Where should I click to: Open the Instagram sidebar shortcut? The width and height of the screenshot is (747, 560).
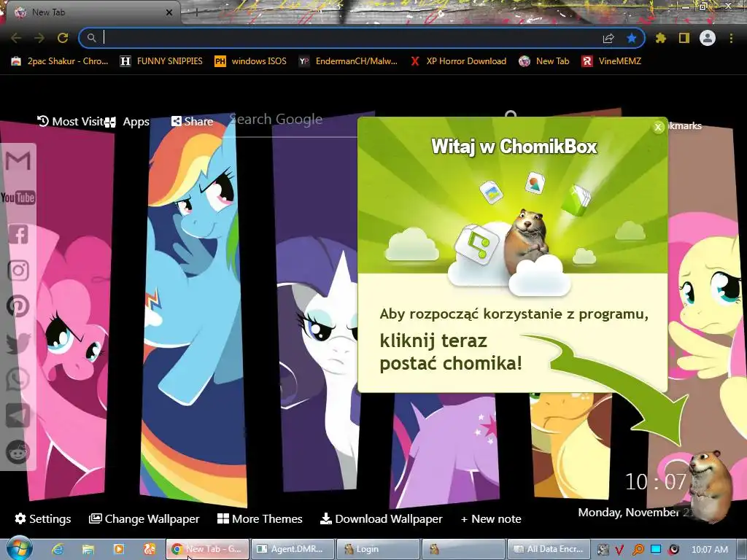click(18, 271)
